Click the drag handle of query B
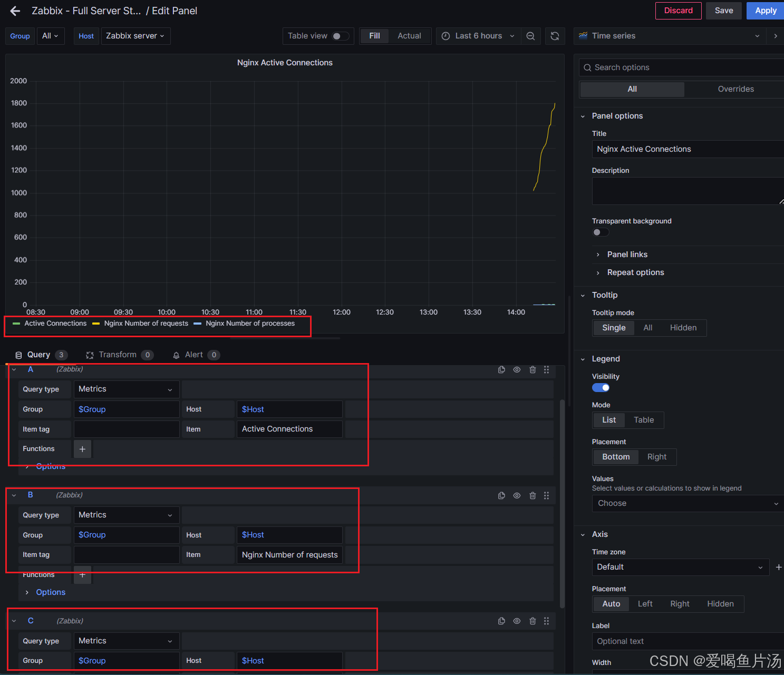This screenshot has height=675, width=784. pos(546,495)
